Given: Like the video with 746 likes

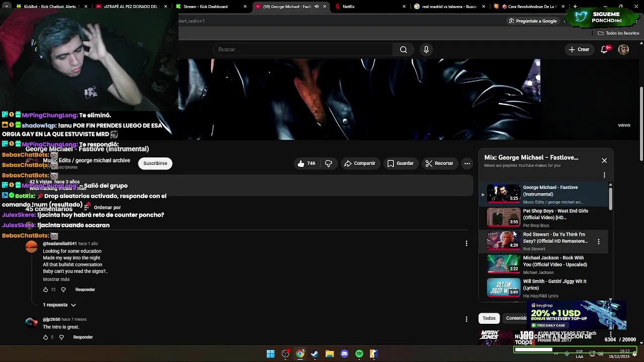Looking at the screenshot, I should click(306, 163).
